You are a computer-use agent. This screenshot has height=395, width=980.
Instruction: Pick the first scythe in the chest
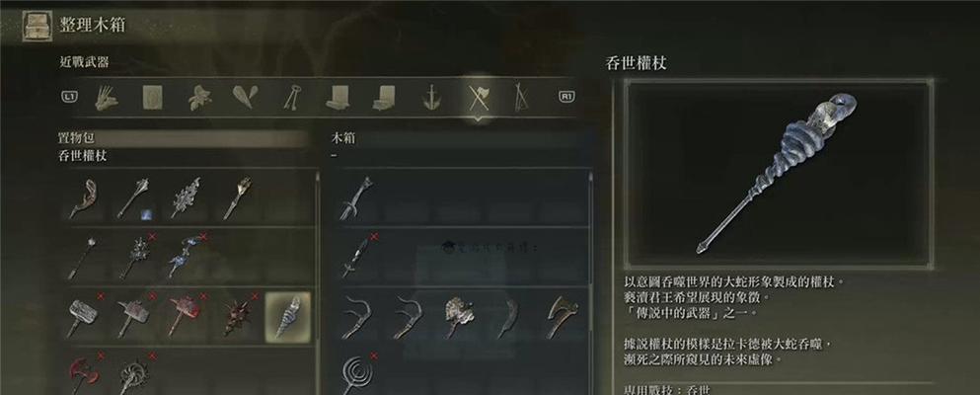(x=357, y=317)
